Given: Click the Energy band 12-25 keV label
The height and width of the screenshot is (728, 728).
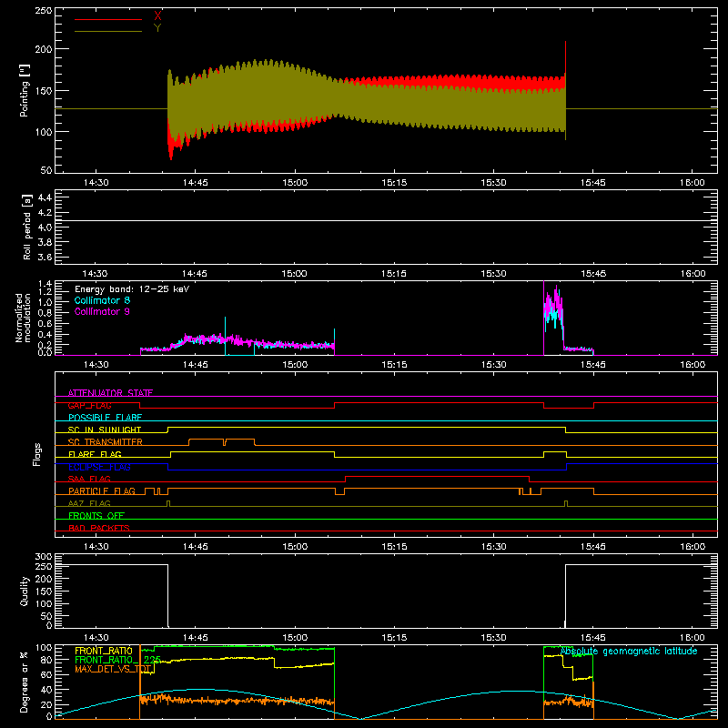Looking at the screenshot, I should click(x=132, y=289).
